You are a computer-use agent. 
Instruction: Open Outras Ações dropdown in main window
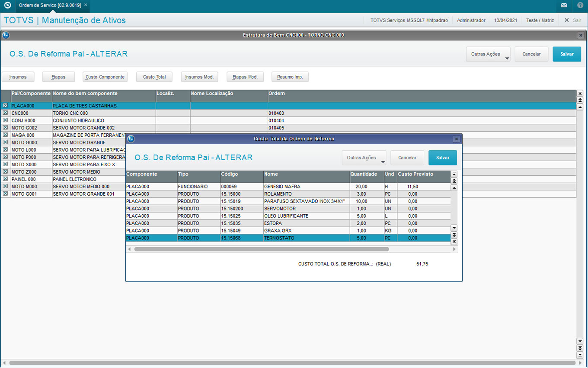point(488,55)
